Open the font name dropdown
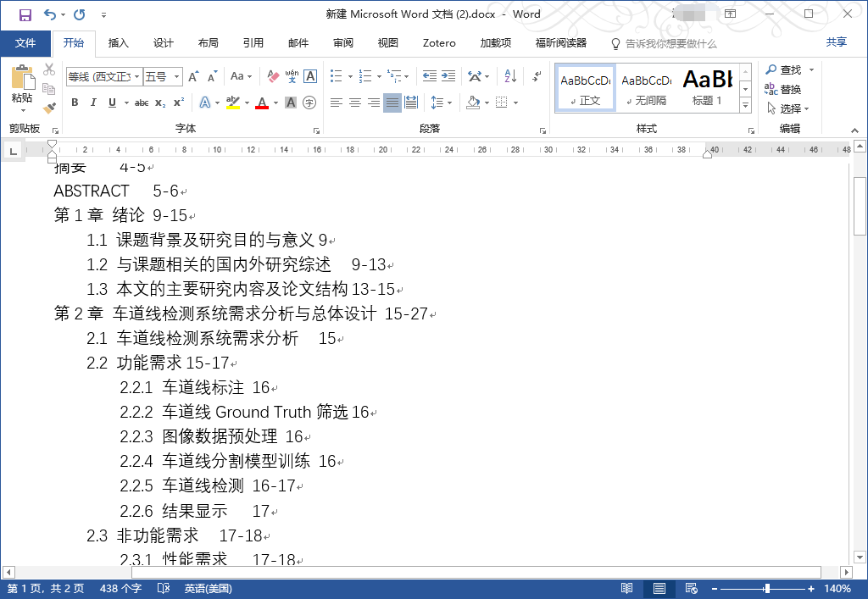The height and width of the screenshot is (599, 868). (x=136, y=76)
